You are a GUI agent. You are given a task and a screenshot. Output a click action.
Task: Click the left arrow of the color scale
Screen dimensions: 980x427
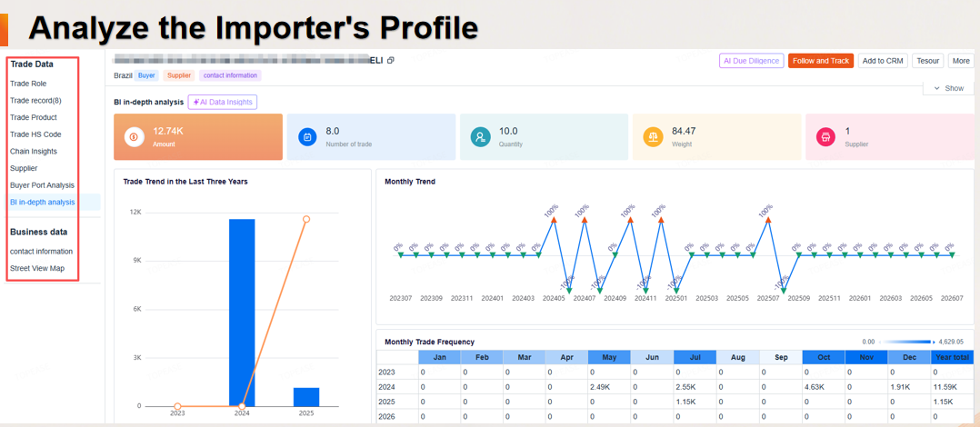coord(879,343)
